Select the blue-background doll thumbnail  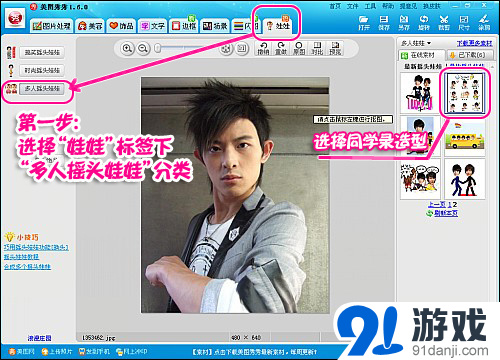coord(420,136)
